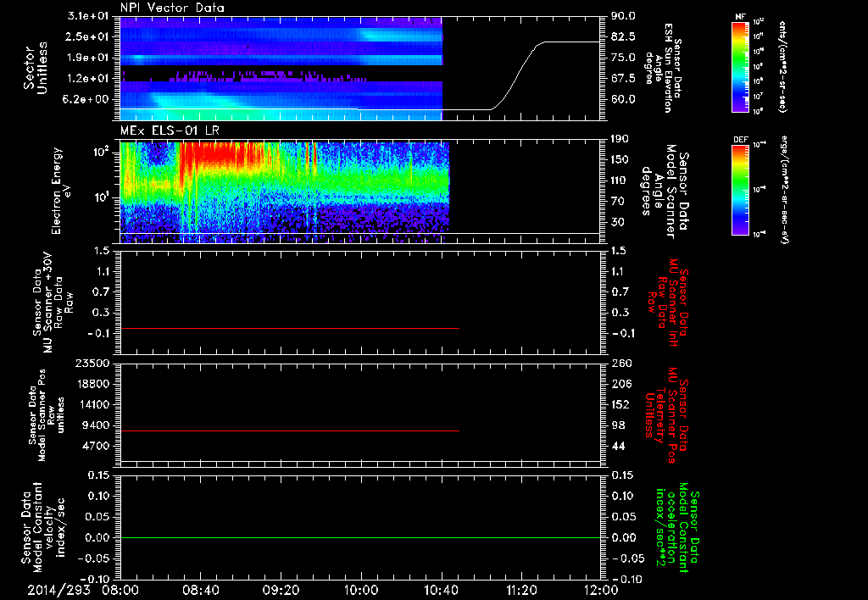
Task: Click the '10:00' time axis tick label
Action: [361, 590]
